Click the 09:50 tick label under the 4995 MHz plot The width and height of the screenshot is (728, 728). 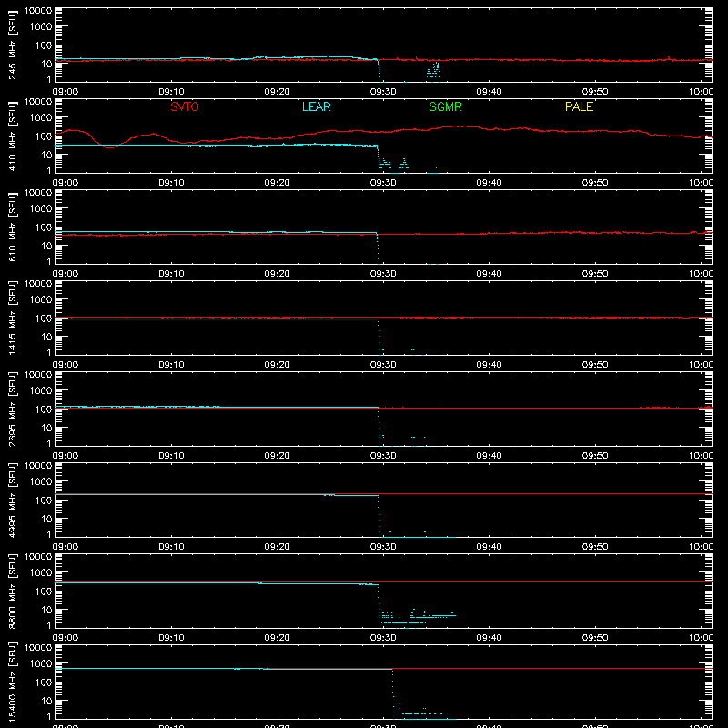point(595,547)
